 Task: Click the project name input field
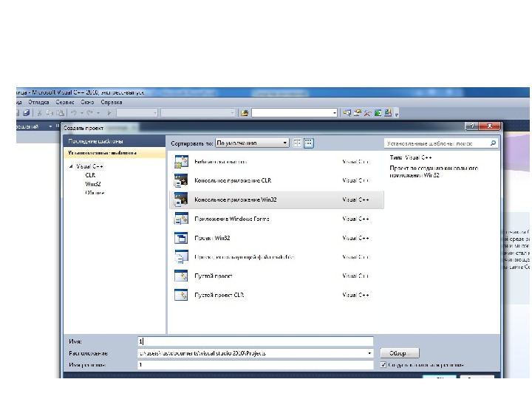tap(255, 341)
